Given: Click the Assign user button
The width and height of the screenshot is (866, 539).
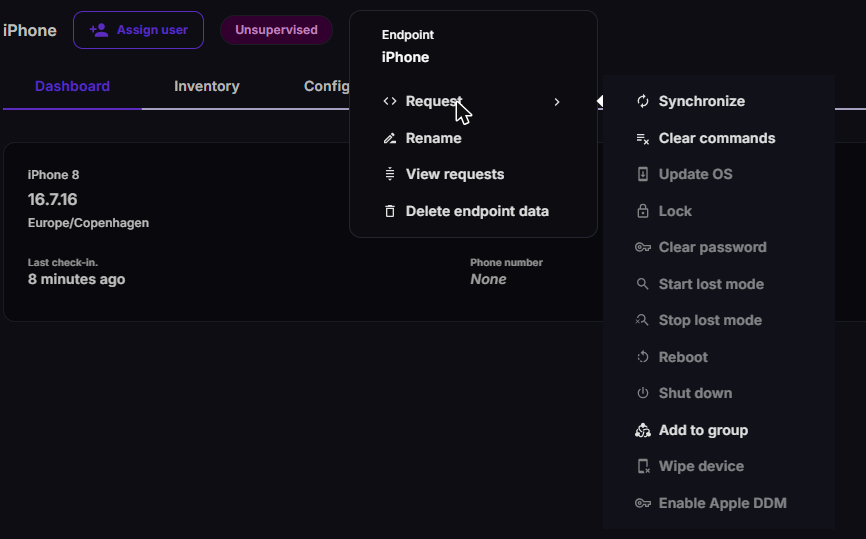Looking at the screenshot, I should pyautogui.click(x=138, y=30).
